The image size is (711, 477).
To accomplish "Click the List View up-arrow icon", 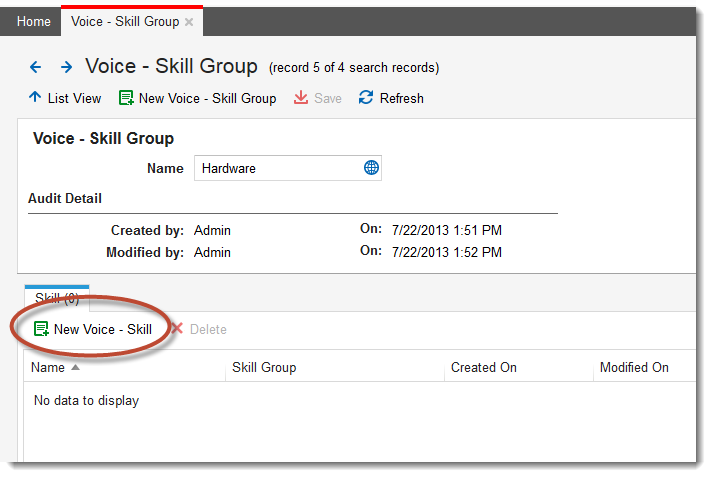I will [x=35, y=98].
